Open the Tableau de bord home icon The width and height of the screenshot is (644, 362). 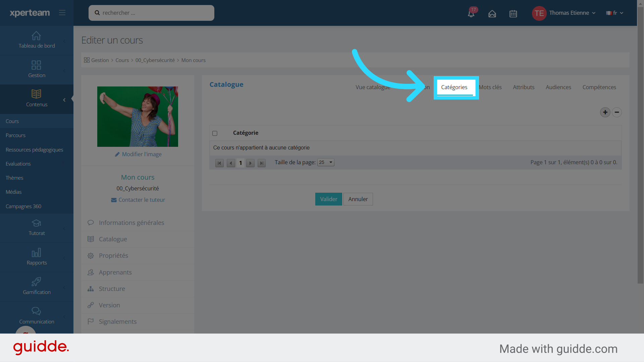[x=36, y=36]
